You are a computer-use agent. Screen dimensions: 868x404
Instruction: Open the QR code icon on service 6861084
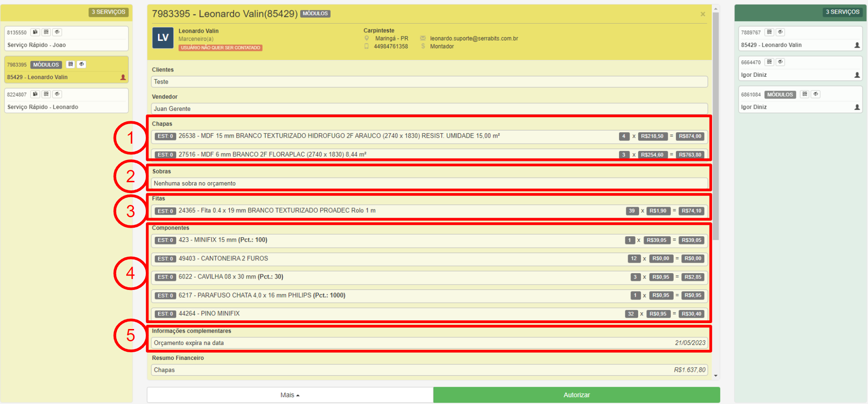click(805, 94)
